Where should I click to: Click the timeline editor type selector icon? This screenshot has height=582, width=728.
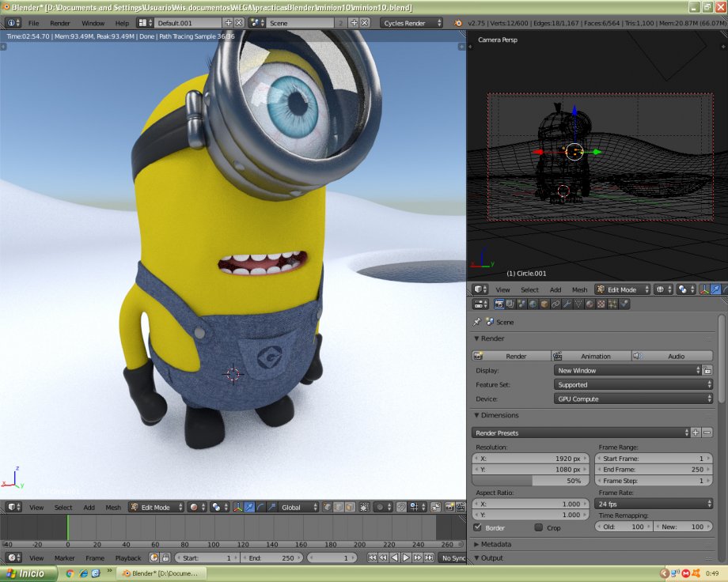point(10,557)
